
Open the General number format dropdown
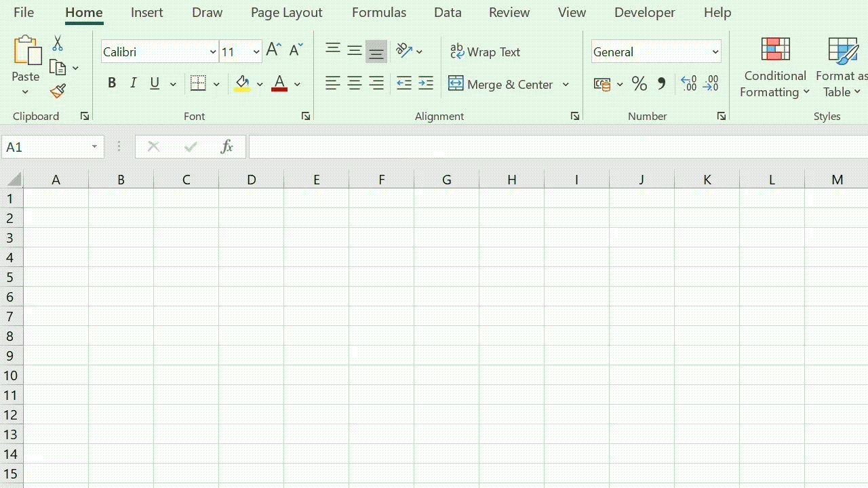tap(714, 52)
